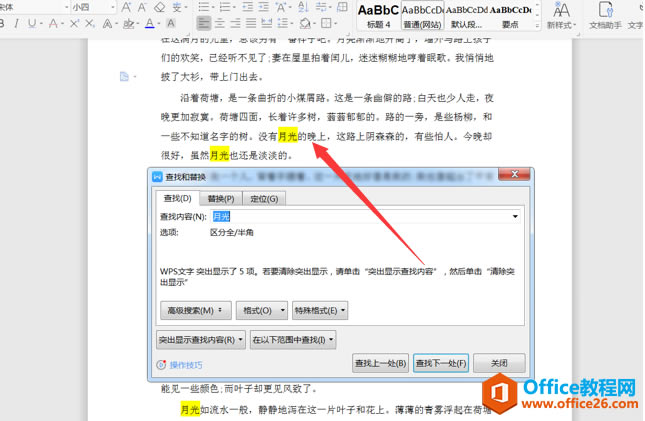Expand the 查找内容 history dropdown
Viewport: 645px width, 421px height.
coord(515,216)
